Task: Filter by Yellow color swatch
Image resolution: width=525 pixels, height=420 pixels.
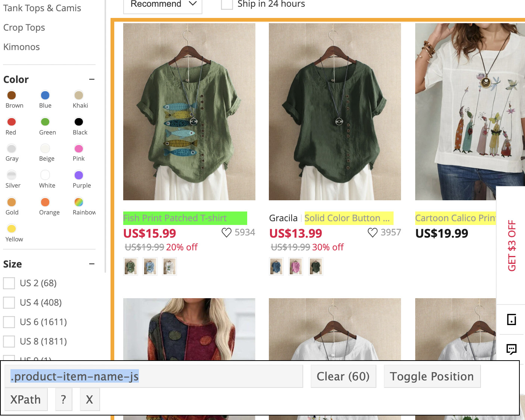Action: point(12,229)
